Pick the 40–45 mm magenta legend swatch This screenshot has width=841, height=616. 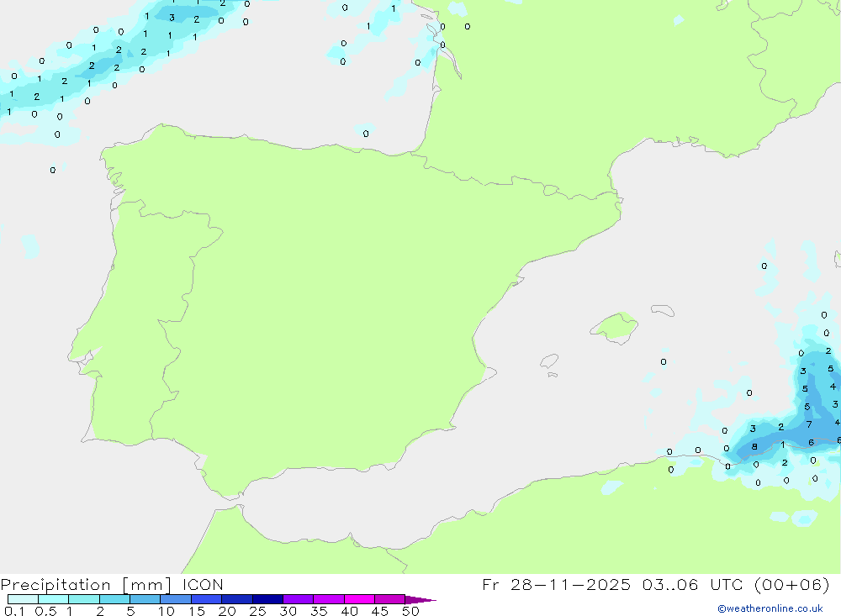point(359,599)
